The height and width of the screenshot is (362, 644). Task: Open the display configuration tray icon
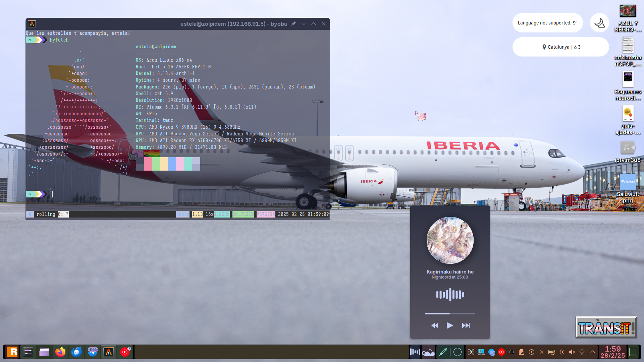tap(552, 352)
